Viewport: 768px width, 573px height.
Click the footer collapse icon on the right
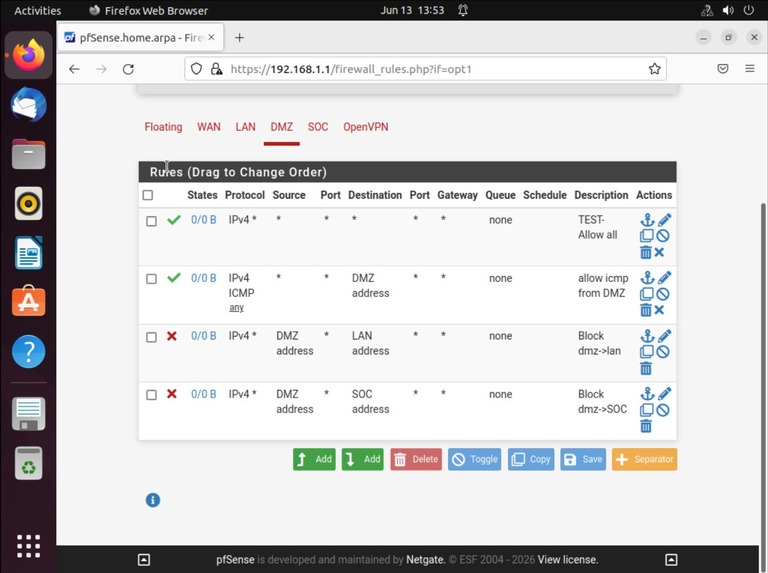[671, 559]
